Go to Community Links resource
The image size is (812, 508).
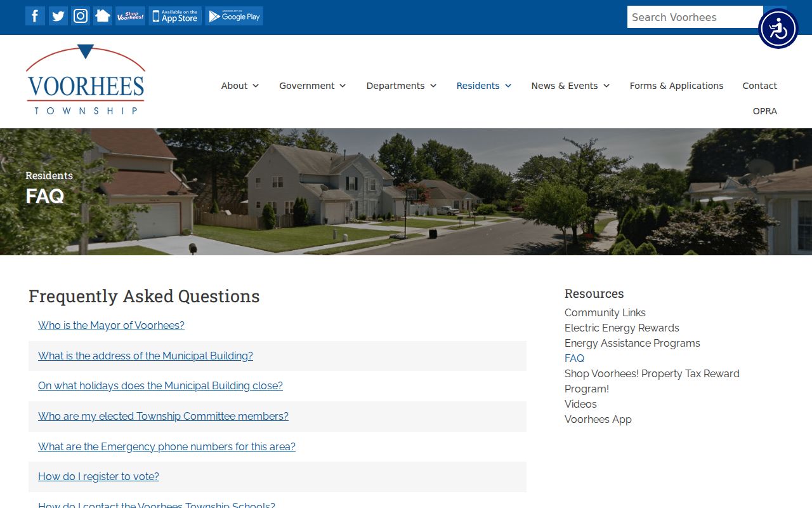pyautogui.click(x=605, y=312)
